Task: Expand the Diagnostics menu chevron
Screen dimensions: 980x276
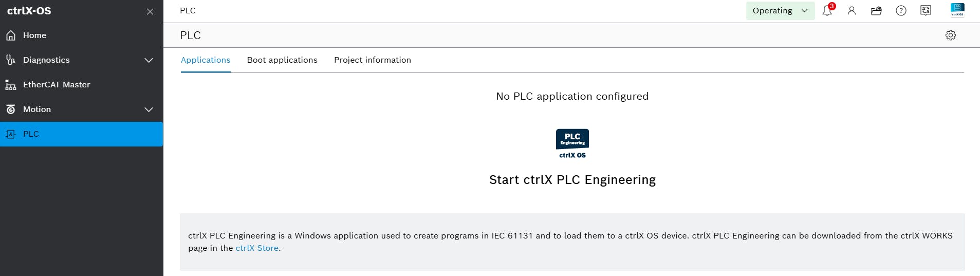Action: click(149, 60)
